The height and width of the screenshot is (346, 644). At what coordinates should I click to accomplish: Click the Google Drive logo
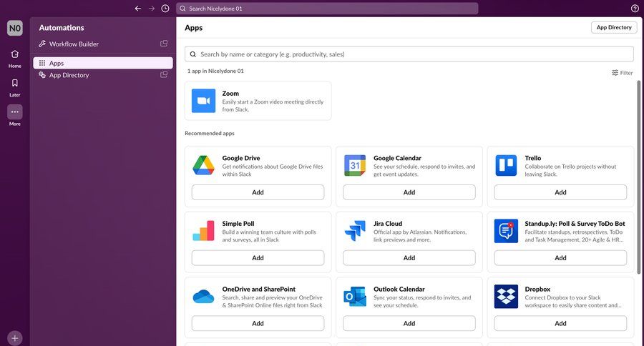pyautogui.click(x=203, y=165)
